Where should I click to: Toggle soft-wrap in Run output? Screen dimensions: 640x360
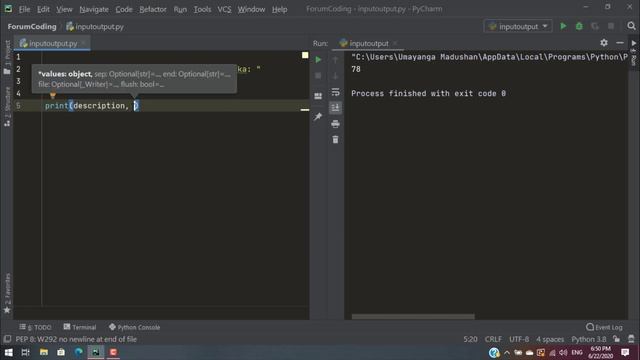pos(335,92)
